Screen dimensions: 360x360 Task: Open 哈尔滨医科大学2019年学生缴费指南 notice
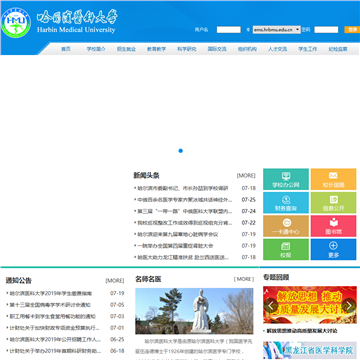[51, 294]
